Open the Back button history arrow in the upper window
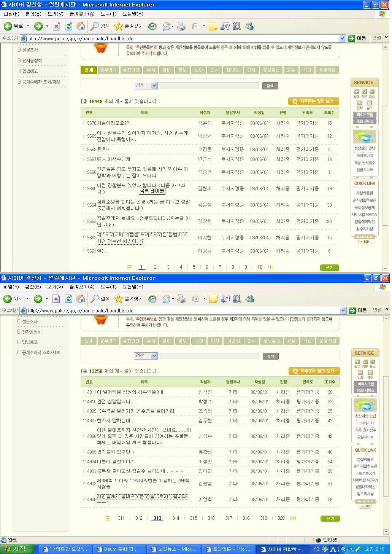Image resolution: width=392 pixels, height=554 pixels. click(x=28, y=26)
